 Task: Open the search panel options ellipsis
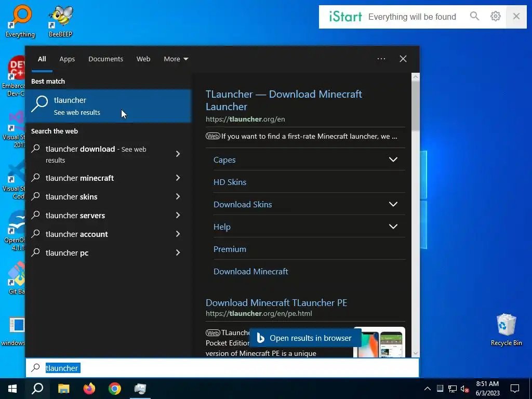click(381, 59)
